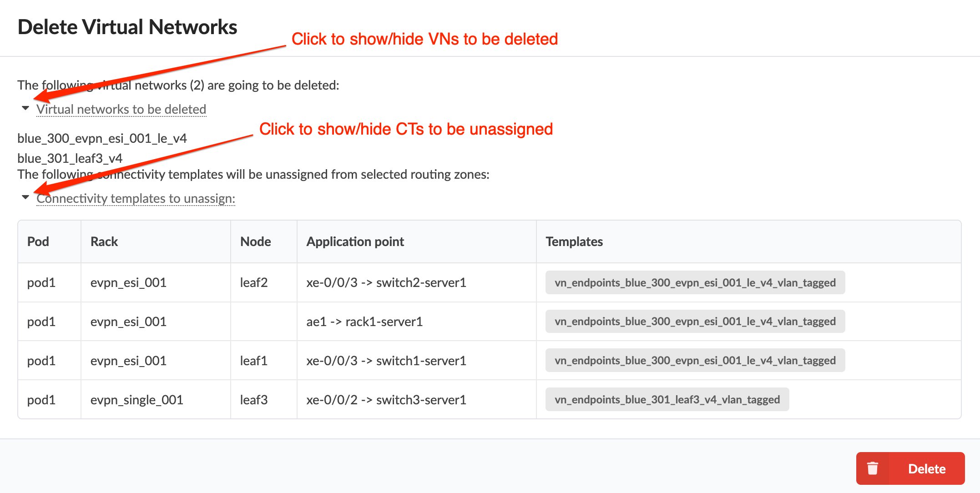Select the xe-0/0/3 -> switch2-server1 application point
This screenshot has width=980, height=493.
[386, 282]
